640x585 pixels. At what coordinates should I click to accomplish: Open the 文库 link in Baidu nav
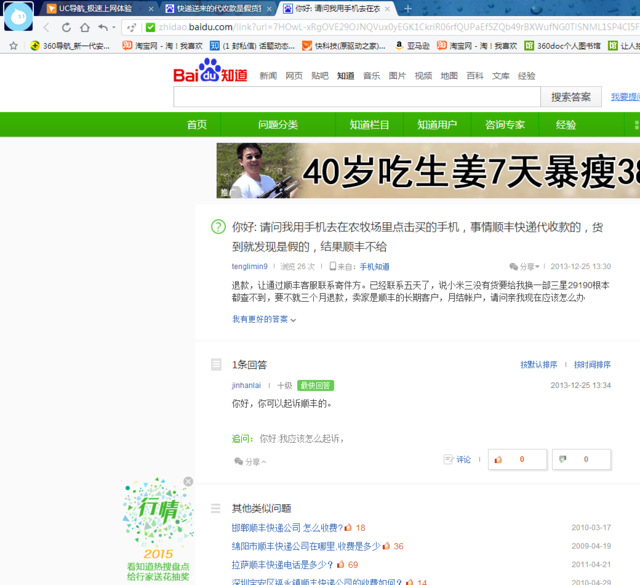click(500, 76)
